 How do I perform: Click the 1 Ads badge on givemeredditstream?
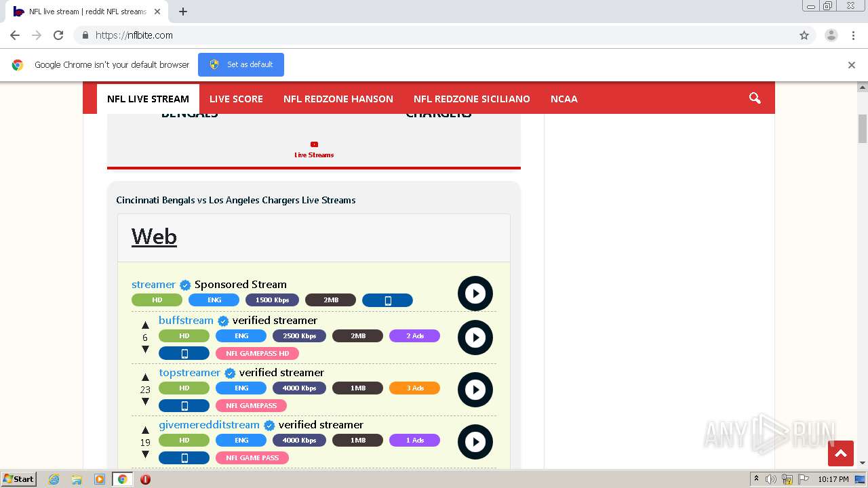[x=414, y=441]
